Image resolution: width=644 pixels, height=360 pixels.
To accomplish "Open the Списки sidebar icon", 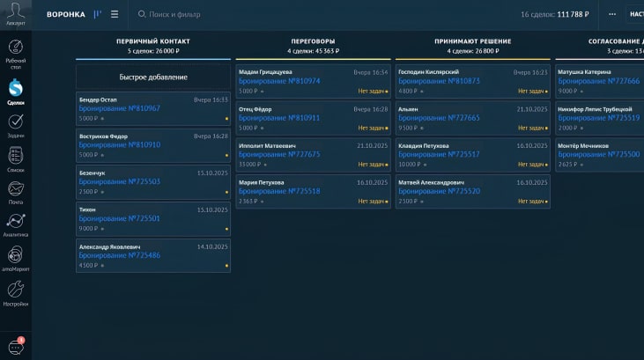I will (15, 157).
